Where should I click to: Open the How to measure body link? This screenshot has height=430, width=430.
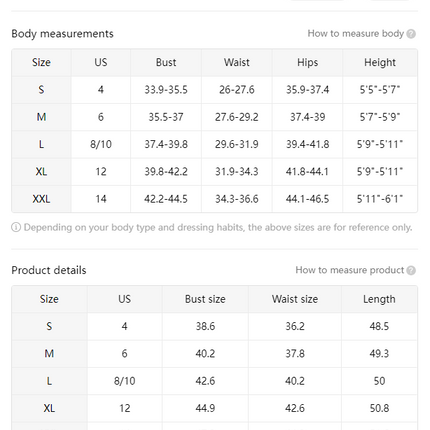[355, 34]
